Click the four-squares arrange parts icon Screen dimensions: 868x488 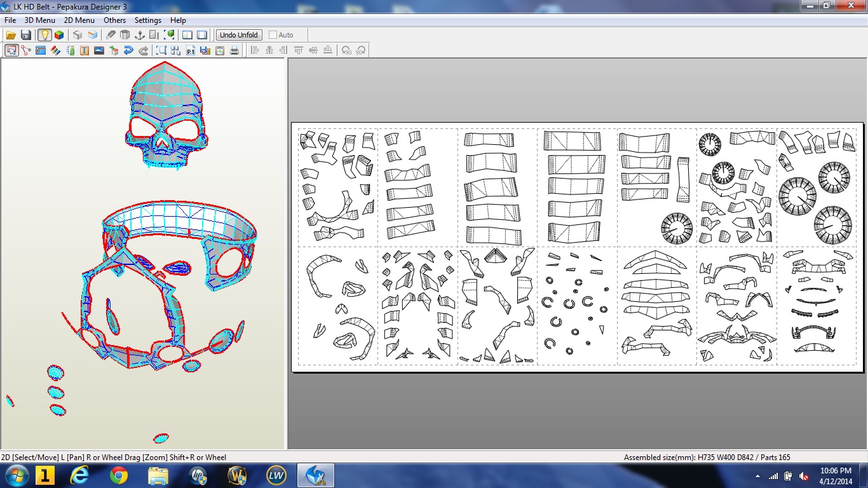[x=176, y=50]
